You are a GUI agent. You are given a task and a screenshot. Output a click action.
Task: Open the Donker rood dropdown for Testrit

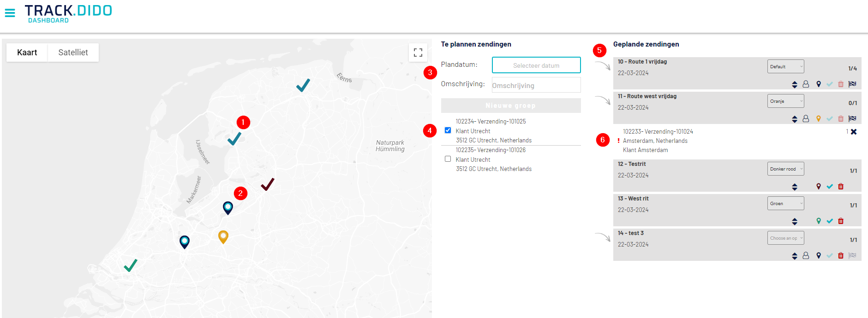point(785,169)
